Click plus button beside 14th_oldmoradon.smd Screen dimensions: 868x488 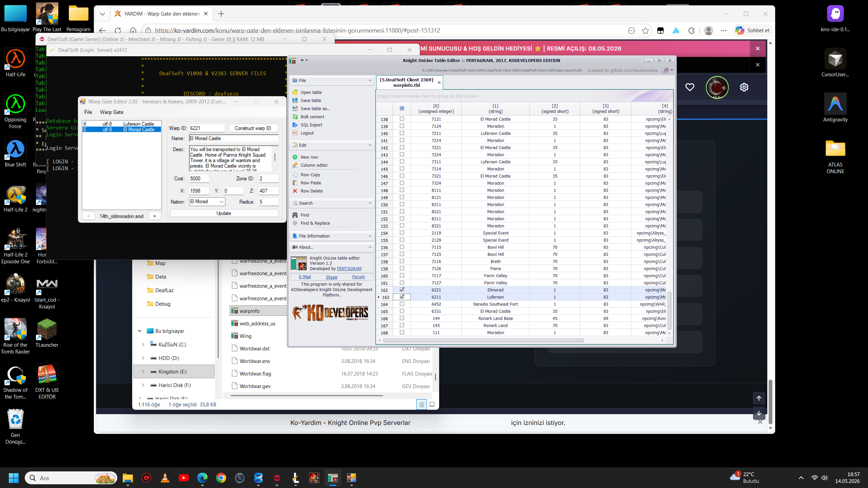click(155, 216)
